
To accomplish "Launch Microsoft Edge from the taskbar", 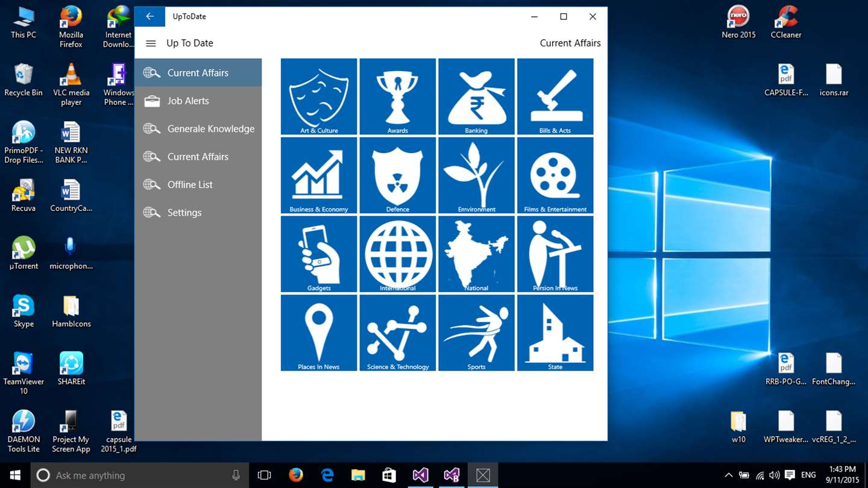I will tap(327, 475).
